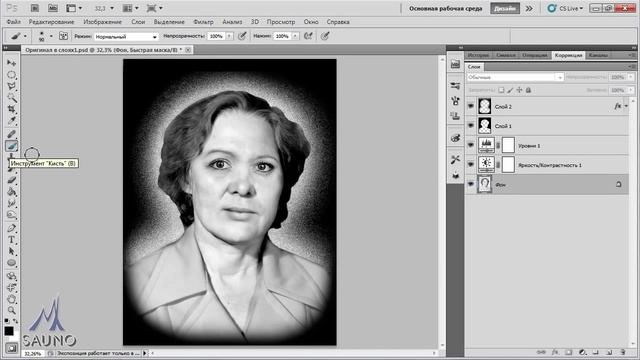
Task: Open Clone Source panel in collapsed dock
Action: (456, 116)
